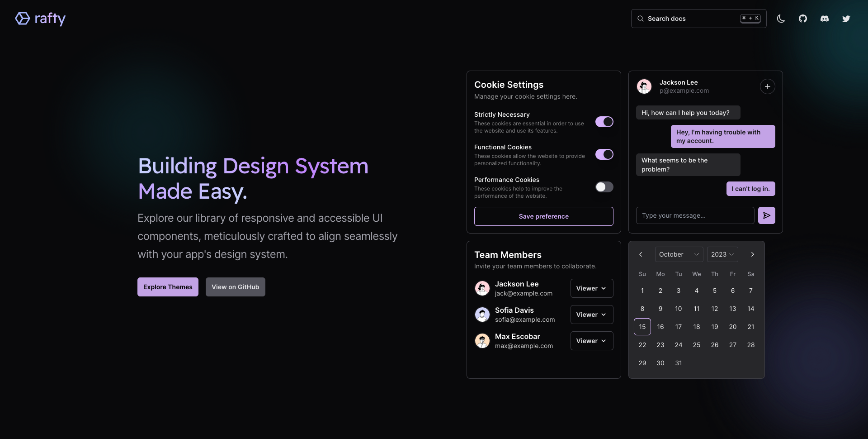The image size is (868, 439).
Task: Click the Explore Themes button
Action: (168, 287)
